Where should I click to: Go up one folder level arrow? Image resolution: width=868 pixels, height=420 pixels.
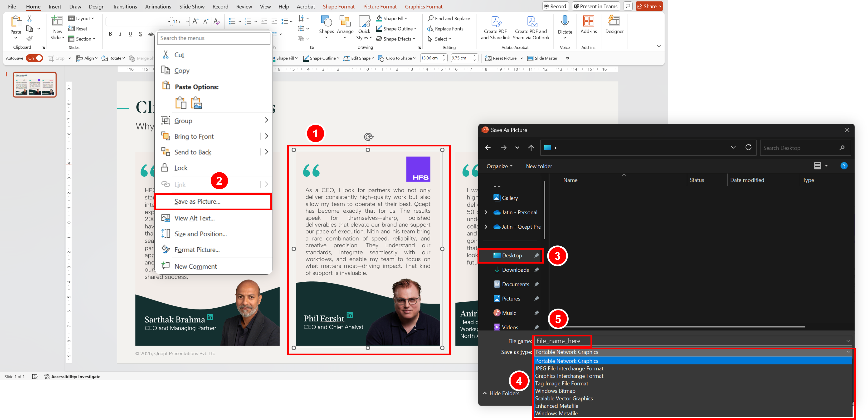point(531,148)
